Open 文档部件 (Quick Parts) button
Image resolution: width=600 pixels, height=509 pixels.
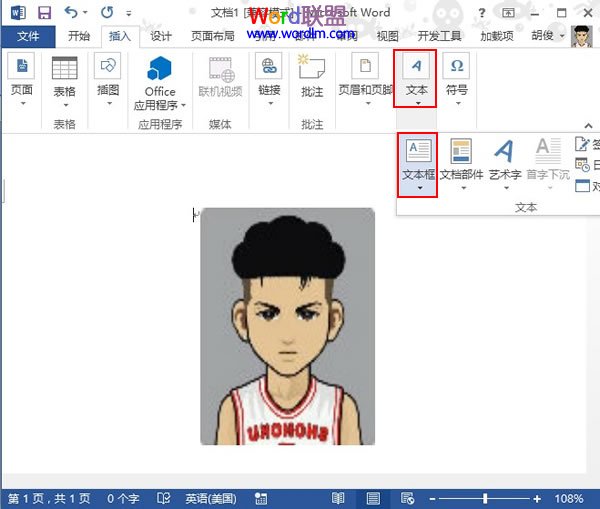[460, 160]
